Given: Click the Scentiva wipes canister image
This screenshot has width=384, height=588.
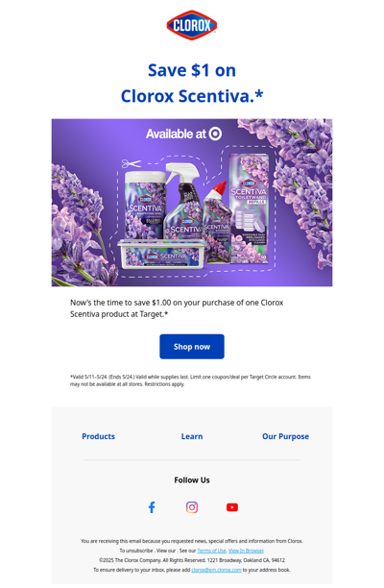Looking at the screenshot, I should coord(145,205).
